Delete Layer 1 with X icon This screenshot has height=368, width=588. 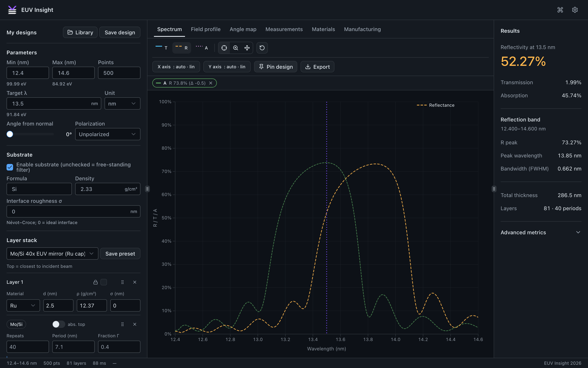pos(135,282)
